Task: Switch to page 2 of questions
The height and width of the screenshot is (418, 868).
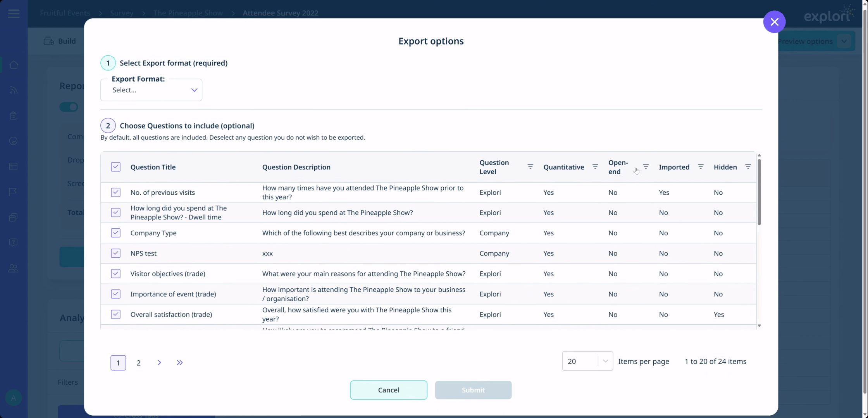Action: [x=138, y=363]
